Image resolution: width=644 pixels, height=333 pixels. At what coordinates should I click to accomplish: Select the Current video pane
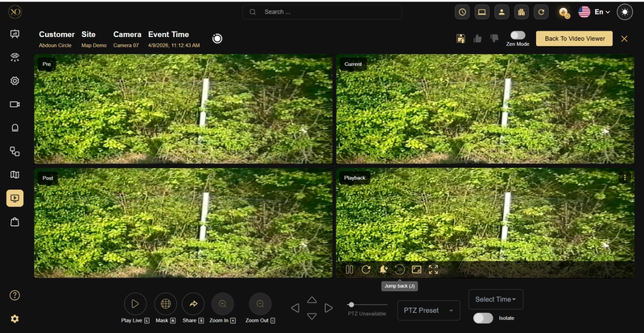click(x=485, y=109)
